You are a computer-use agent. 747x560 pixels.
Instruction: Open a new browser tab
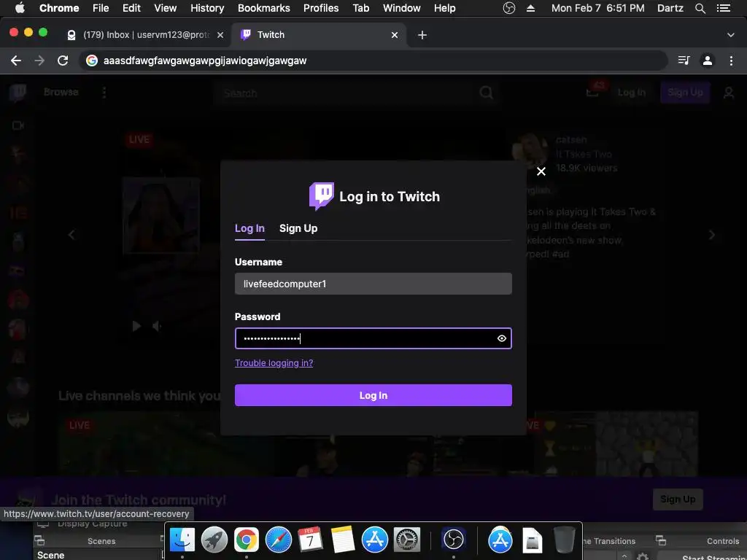[x=422, y=35]
